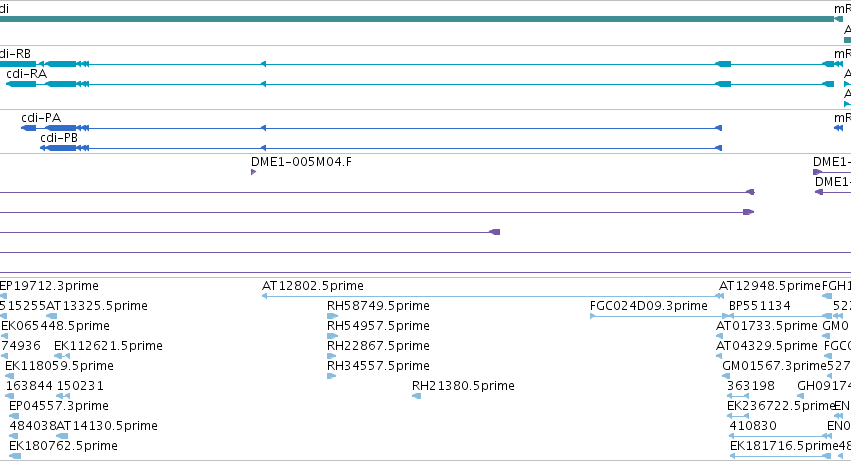Open the FGC024D09.3prime EST label
The image size is (851, 461).
[649, 306]
